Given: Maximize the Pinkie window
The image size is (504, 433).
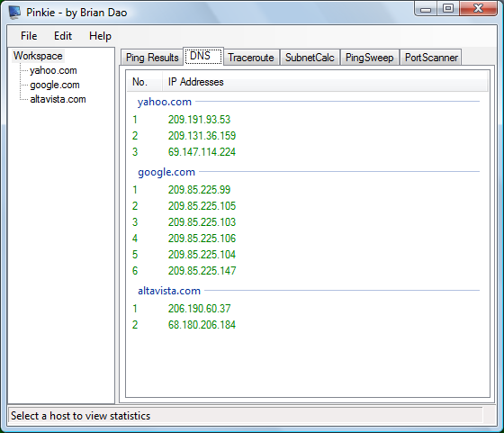Looking at the screenshot, I should (448, 9).
